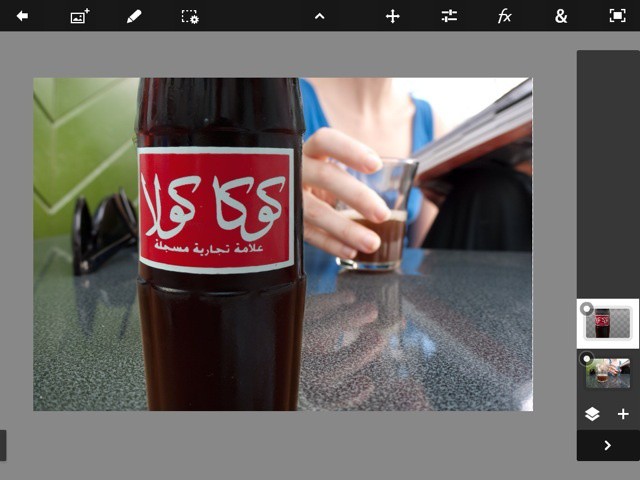Open the add image menu
Screen dimensions: 640x480
point(79,16)
